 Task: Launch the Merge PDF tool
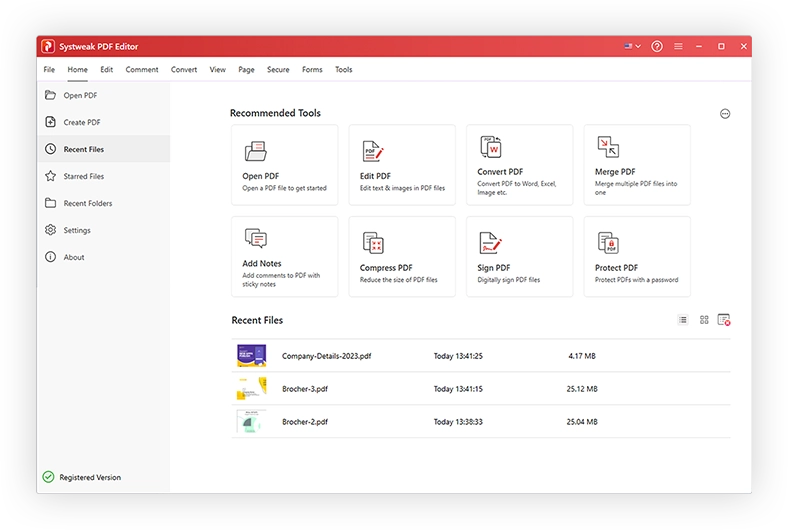point(608,147)
